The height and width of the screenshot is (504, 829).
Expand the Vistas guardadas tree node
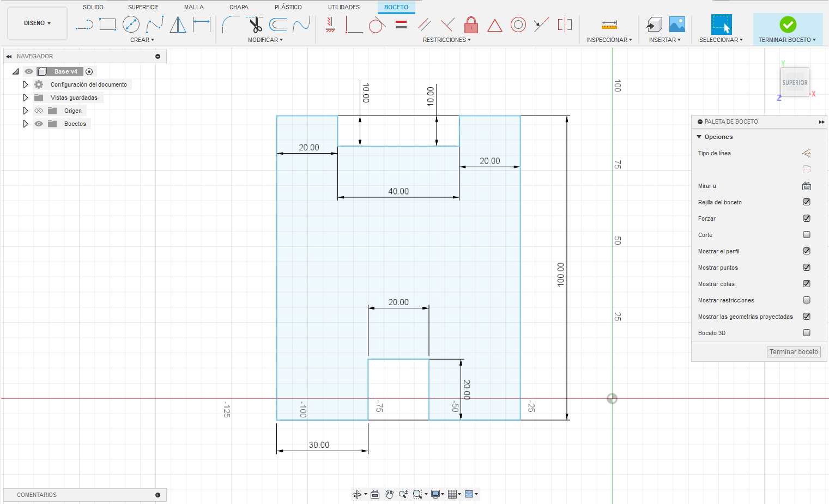pos(25,98)
